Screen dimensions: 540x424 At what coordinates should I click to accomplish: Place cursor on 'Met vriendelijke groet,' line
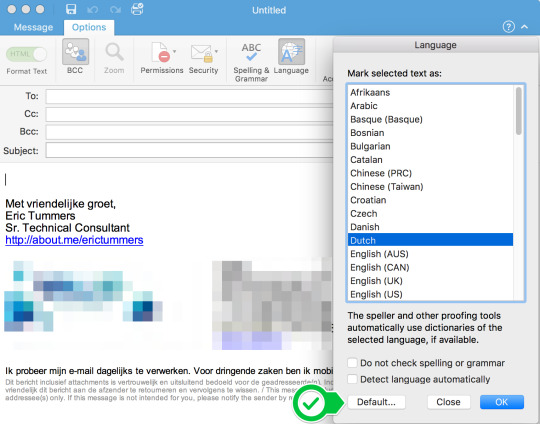pyautogui.click(x=61, y=204)
